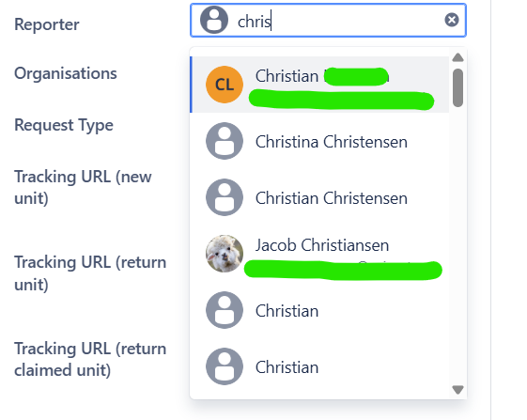Click the dropdown scrollbar thumb
The width and height of the screenshot is (527, 420).
tap(457, 88)
